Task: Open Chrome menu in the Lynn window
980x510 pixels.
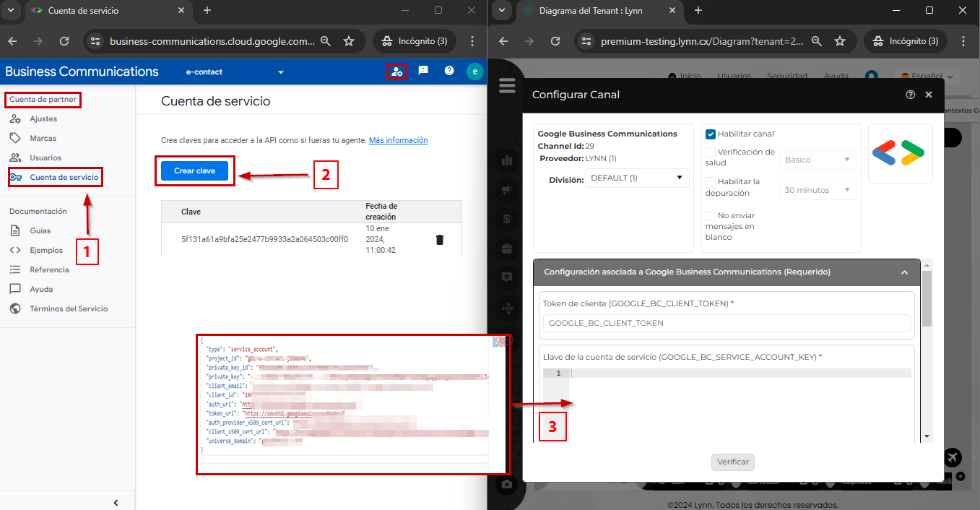Action: pyautogui.click(x=963, y=41)
